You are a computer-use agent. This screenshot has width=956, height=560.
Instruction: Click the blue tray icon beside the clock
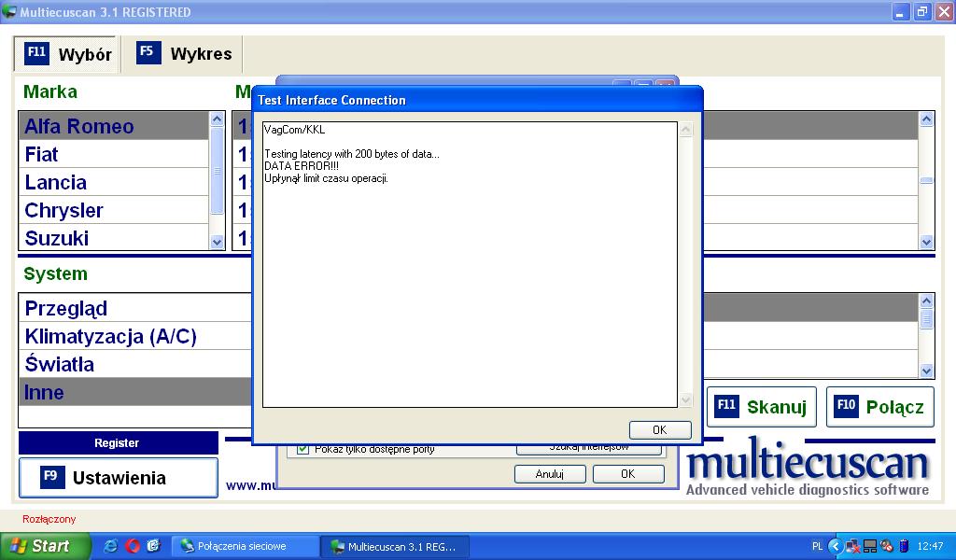[904, 546]
